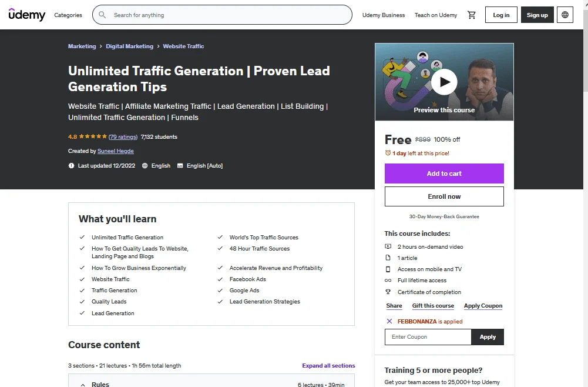
Task: Click the last updated alert icon
Action: pyautogui.click(x=71, y=165)
